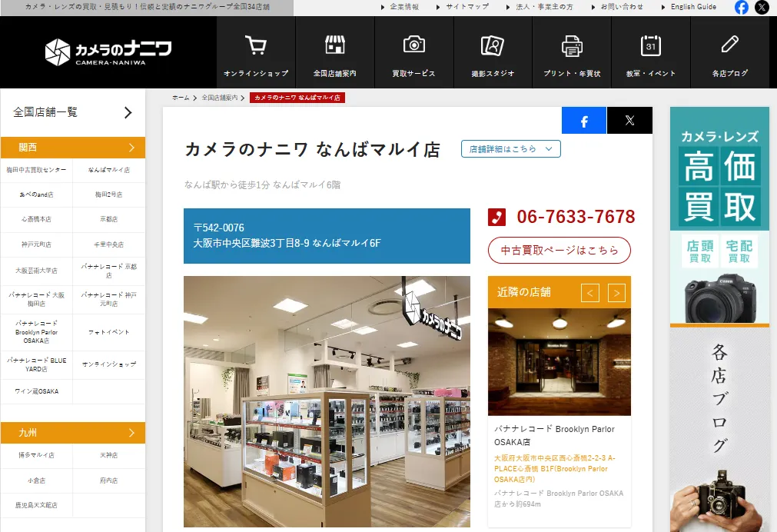Click the nearby store entrance photo

coord(560,362)
